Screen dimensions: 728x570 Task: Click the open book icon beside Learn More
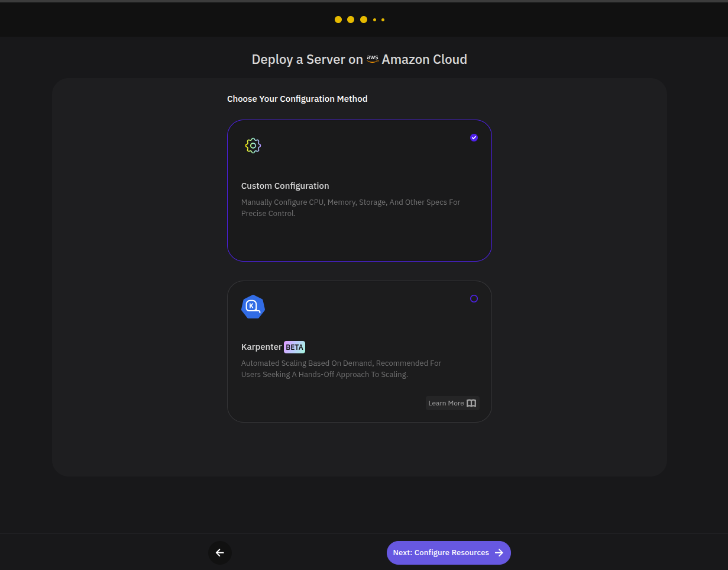pyautogui.click(x=471, y=403)
